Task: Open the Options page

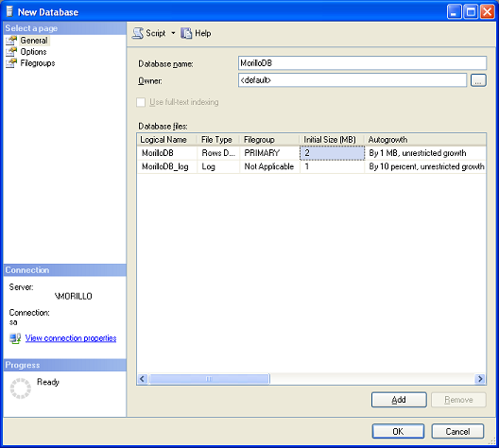Action: point(33,52)
